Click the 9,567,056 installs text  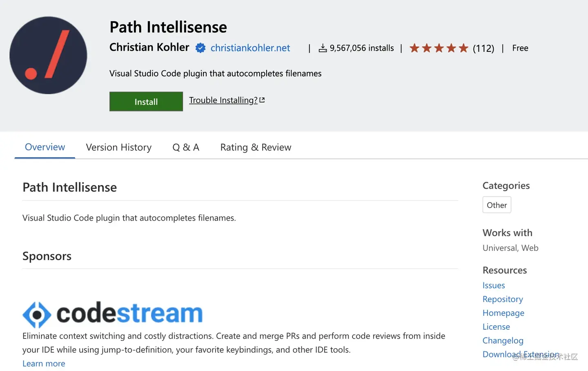pyautogui.click(x=362, y=48)
